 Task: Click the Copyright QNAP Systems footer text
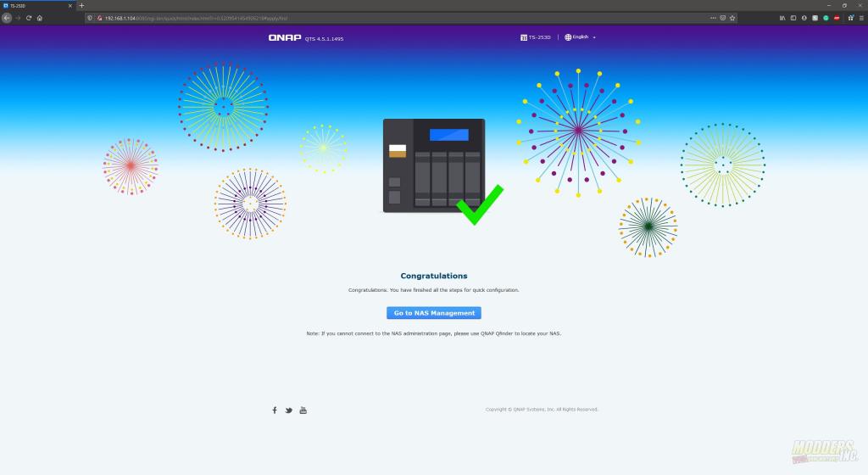coord(542,409)
